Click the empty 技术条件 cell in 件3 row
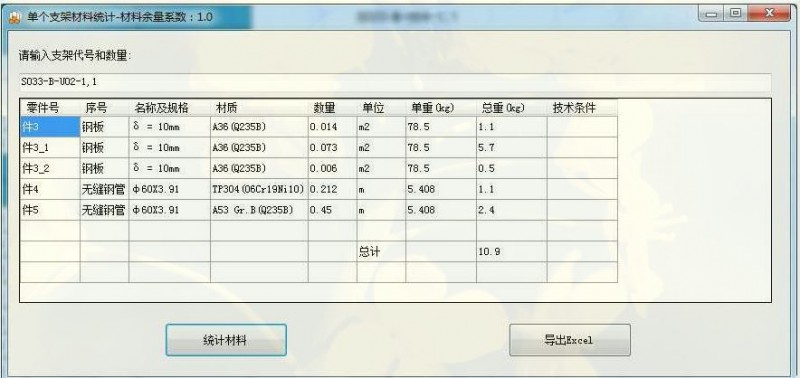This screenshot has width=800, height=378. click(582, 127)
